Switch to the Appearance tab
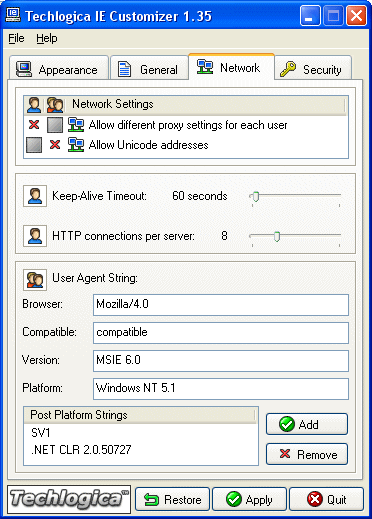The width and height of the screenshot is (372, 519). coord(59,68)
